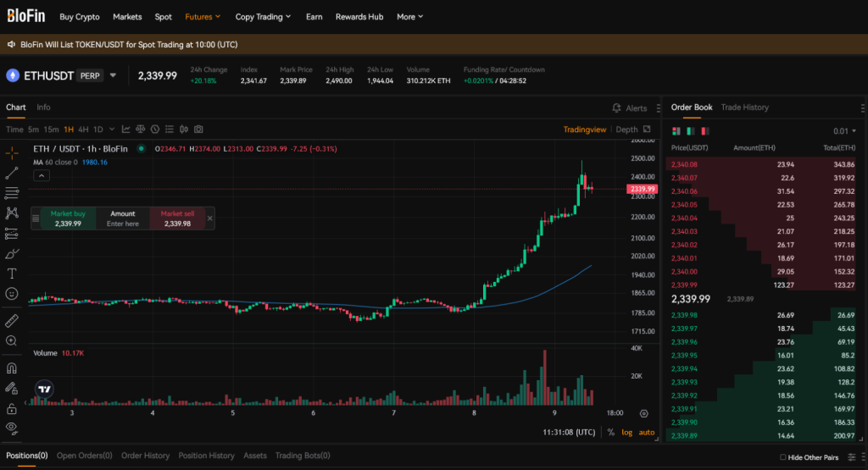This screenshot has height=470, width=868.
Task: Select the ruler measure tool
Action: (x=12, y=321)
